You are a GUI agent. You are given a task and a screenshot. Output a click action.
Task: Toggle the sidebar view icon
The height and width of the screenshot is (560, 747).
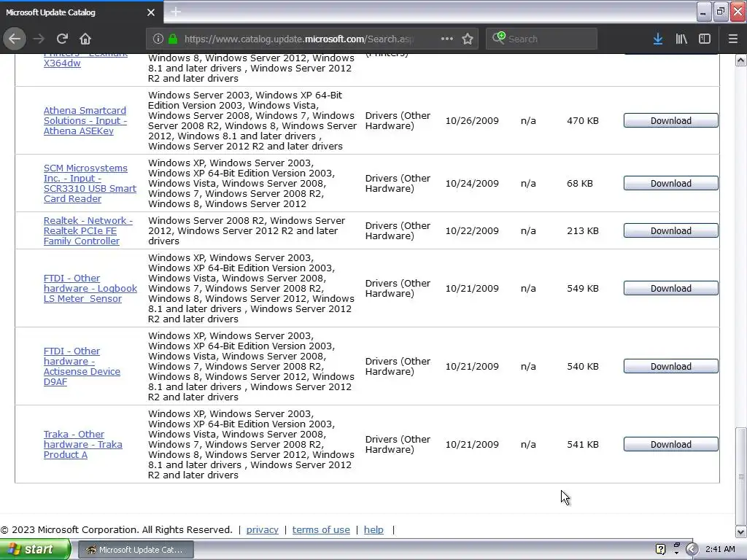coord(705,39)
